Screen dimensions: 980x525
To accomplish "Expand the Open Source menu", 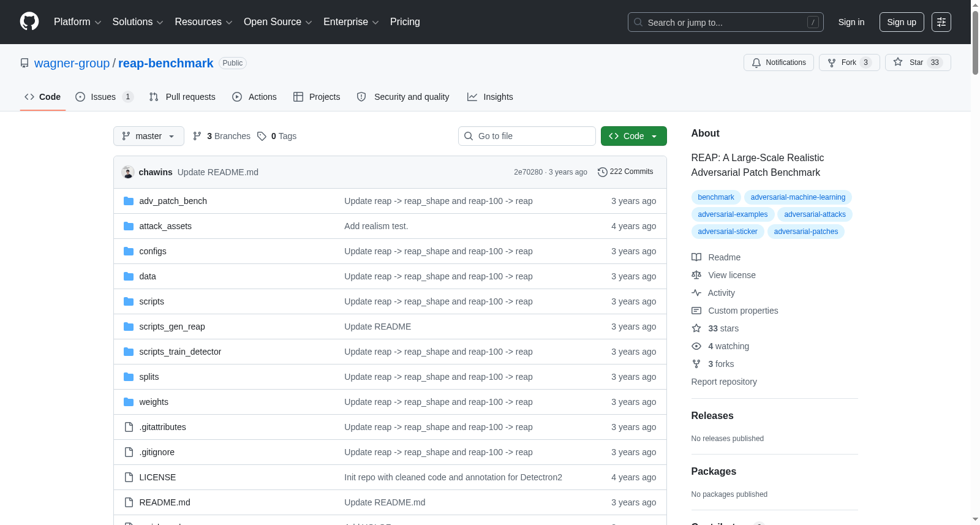I will point(278,22).
